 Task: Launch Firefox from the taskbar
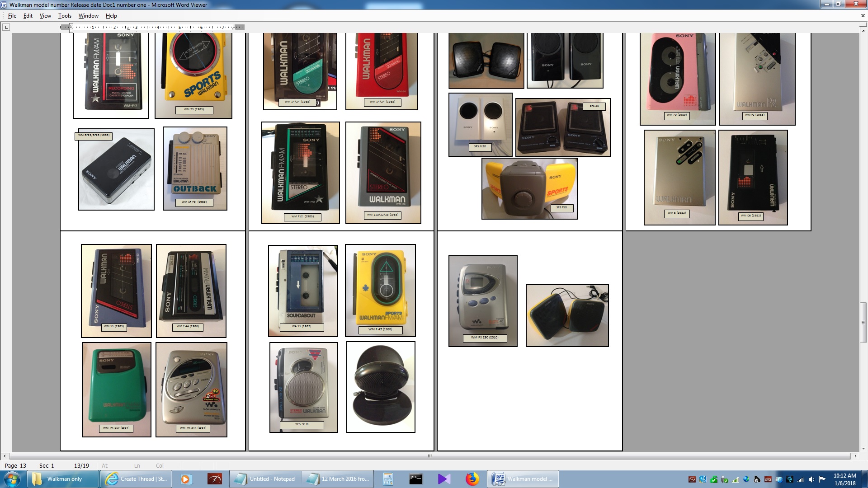pos(472,479)
